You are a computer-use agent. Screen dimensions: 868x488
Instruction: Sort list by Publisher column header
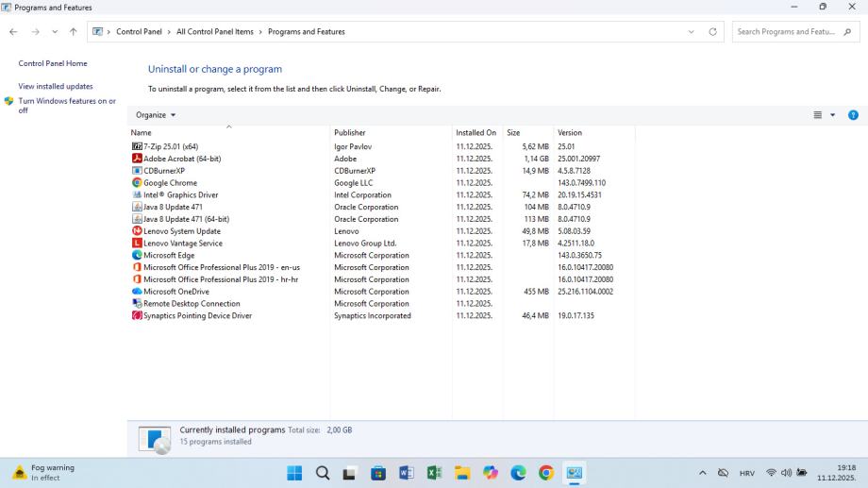tap(350, 133)
